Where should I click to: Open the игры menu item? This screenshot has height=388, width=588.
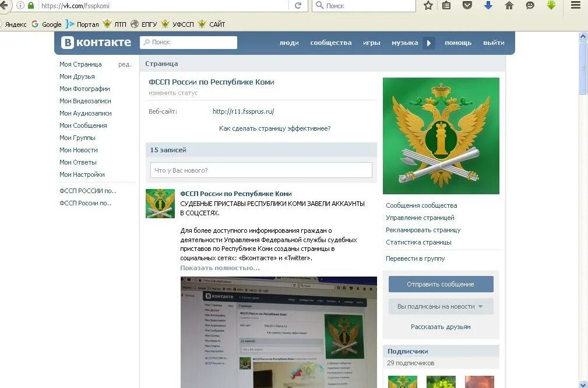tap(372, 43)
